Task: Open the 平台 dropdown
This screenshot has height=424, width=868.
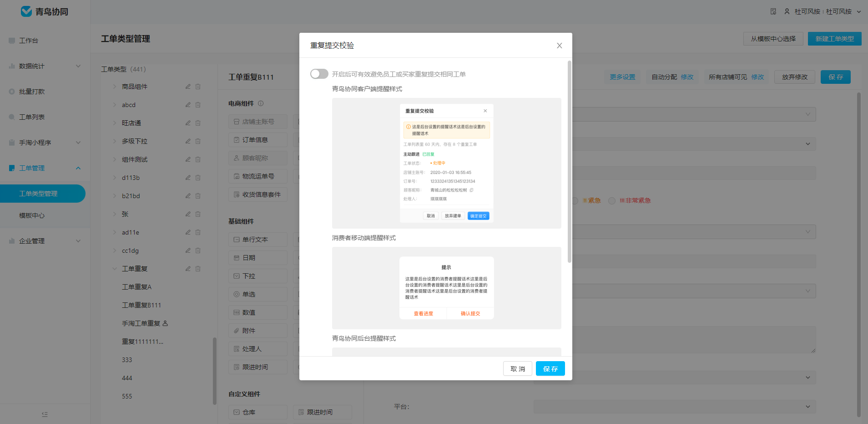Action: point(675,407)
